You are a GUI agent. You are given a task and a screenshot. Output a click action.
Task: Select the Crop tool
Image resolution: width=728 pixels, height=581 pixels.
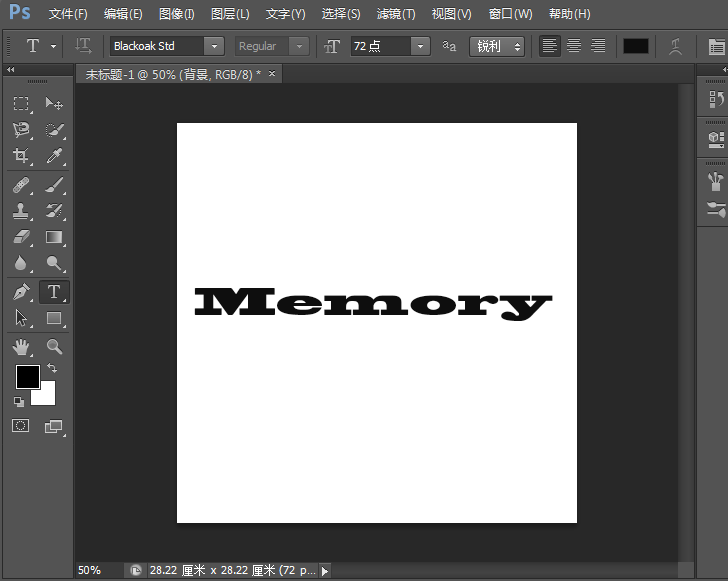point(21,156)
